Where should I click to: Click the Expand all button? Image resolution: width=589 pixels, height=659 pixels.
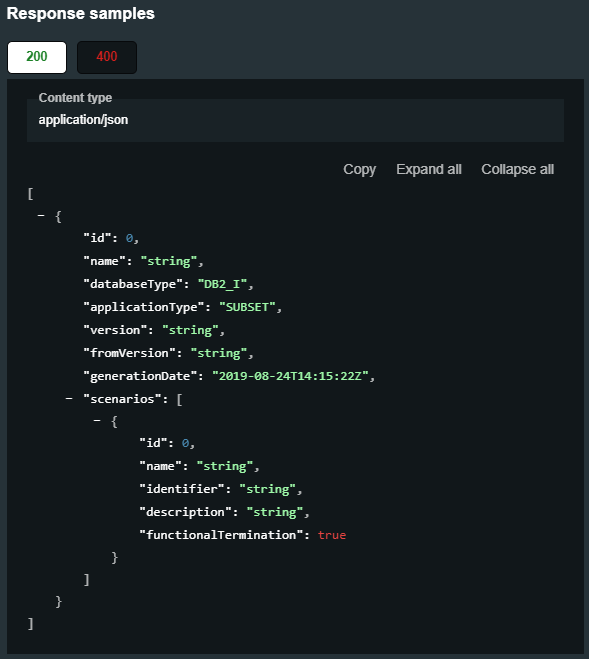click(429, 169)
